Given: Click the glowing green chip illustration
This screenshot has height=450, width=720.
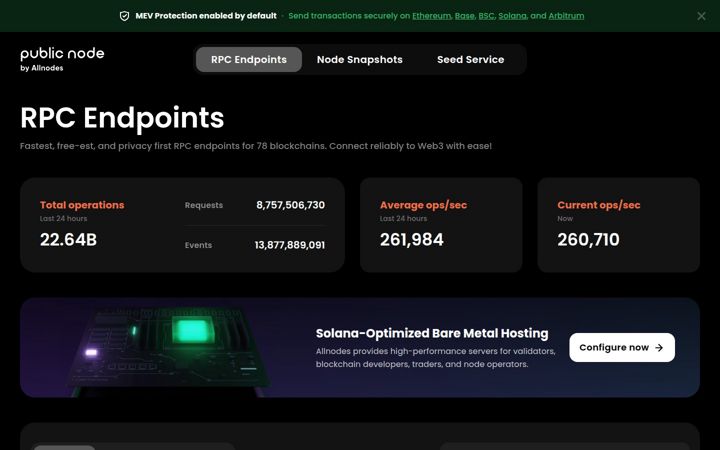Looking at the screenshot, I should point(192,330).
